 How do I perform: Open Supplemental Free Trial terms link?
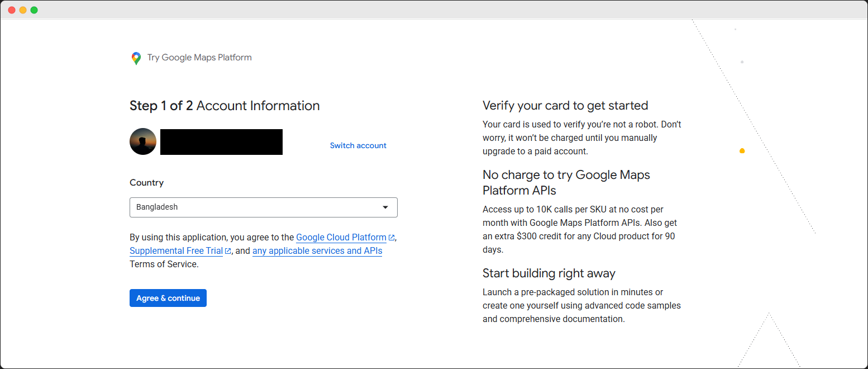tap(176, 250)
